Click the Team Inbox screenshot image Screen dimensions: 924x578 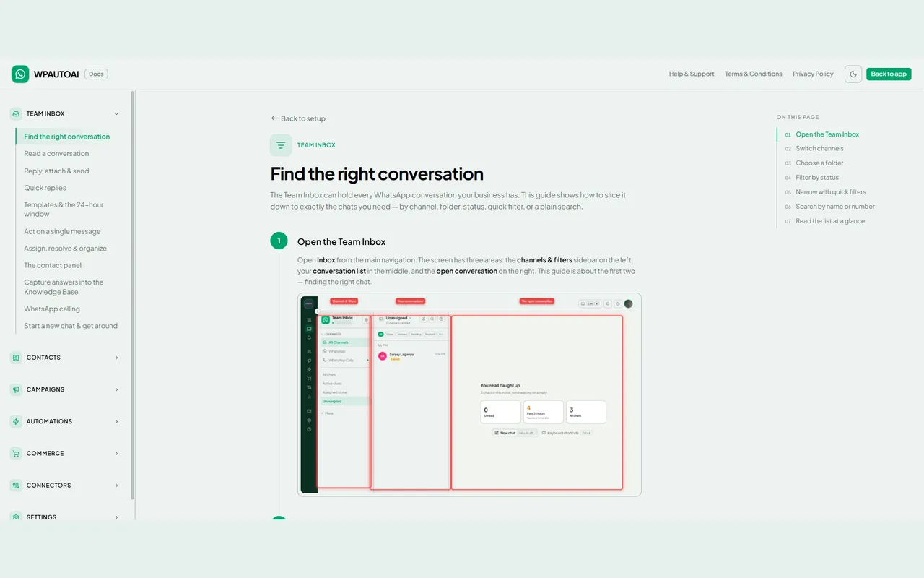[x=469, y=394]
